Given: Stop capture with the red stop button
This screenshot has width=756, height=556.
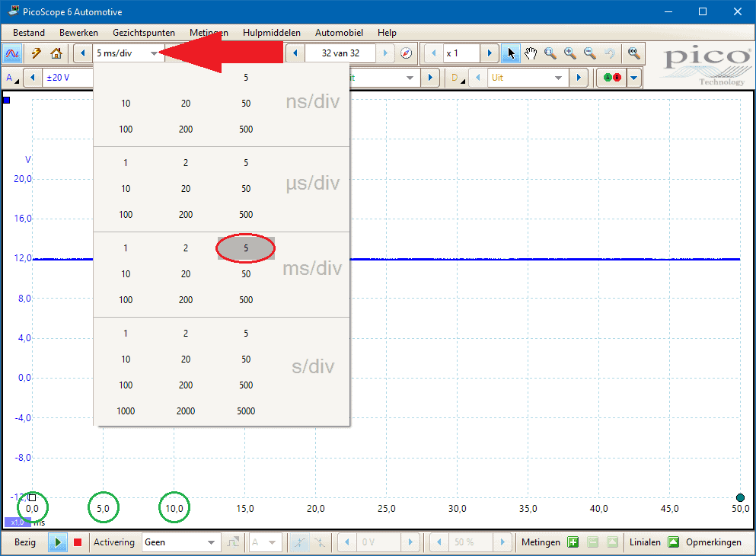Looking at the screenshot, I should (x=78, y=542).
